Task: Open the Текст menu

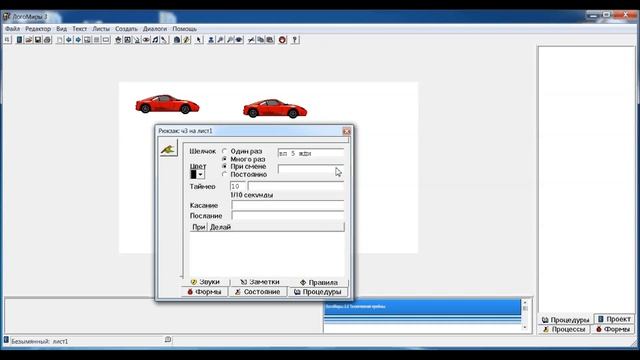Action: tap(80, 29)
